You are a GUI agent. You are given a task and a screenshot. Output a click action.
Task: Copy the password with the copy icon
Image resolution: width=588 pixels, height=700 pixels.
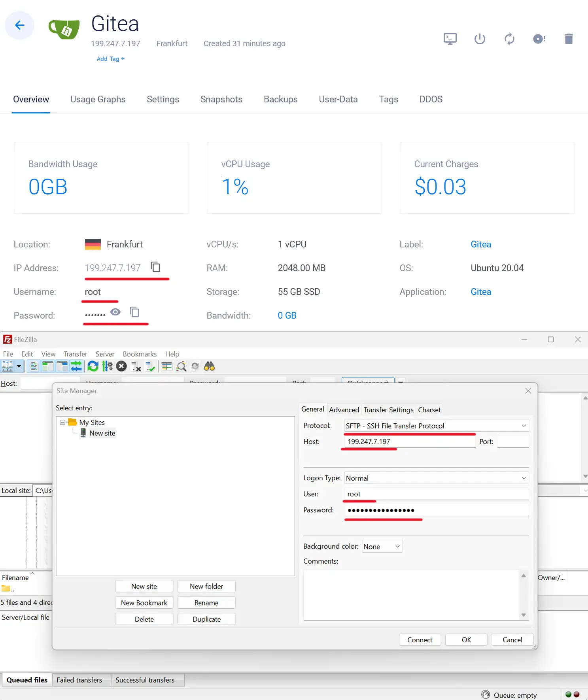[x=134, y=312]
